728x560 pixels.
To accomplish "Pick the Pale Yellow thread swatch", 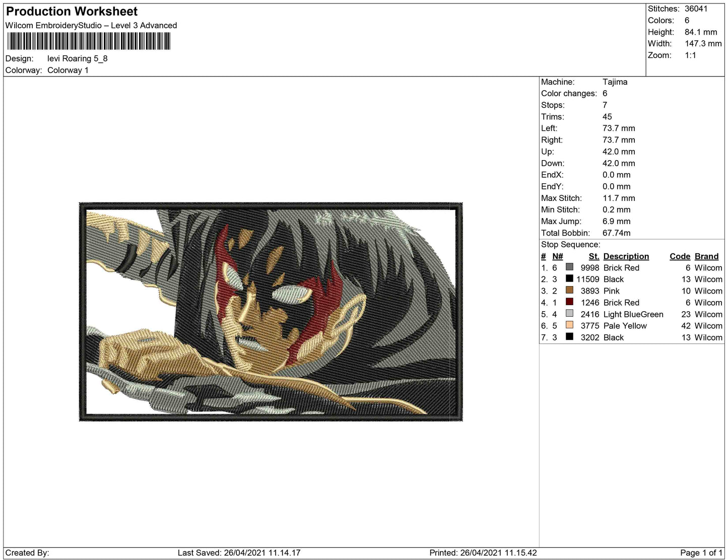I will click(x=569, y=325).
